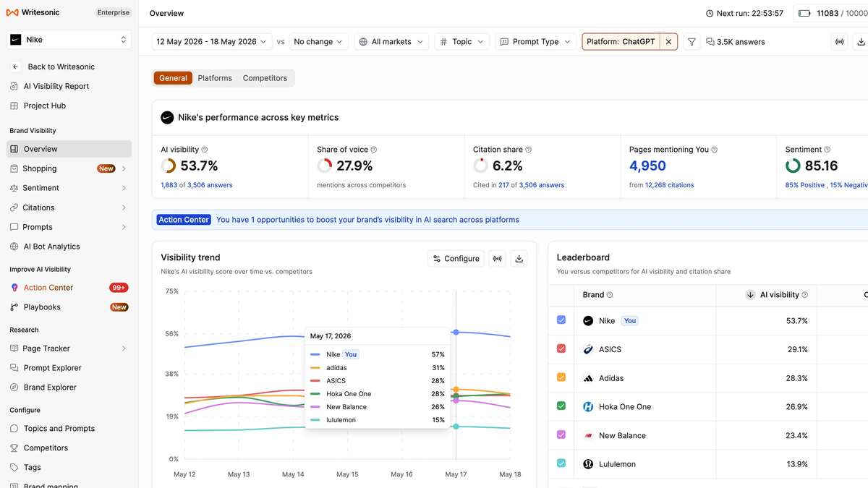Screen dimensions: 868x488
Task: Click the Brand Explorer compass icon
Action: (x=14, y=388)
